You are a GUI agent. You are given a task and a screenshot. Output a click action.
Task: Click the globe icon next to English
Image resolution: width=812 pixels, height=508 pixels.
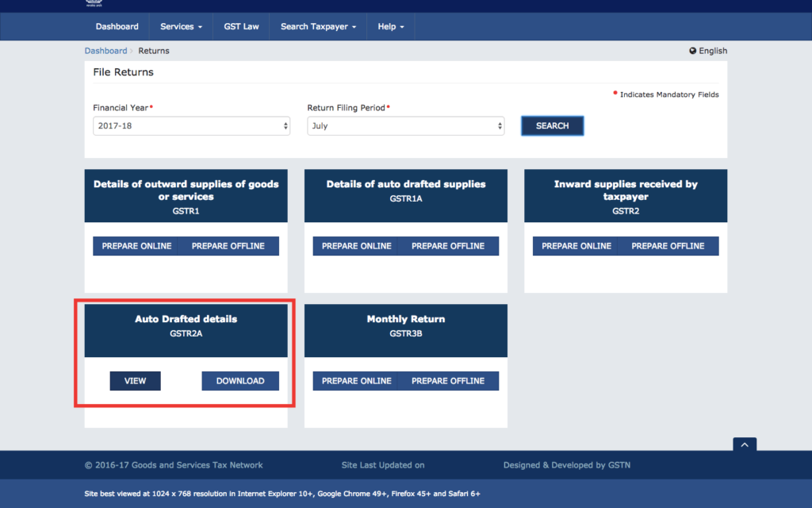(693, 51)
